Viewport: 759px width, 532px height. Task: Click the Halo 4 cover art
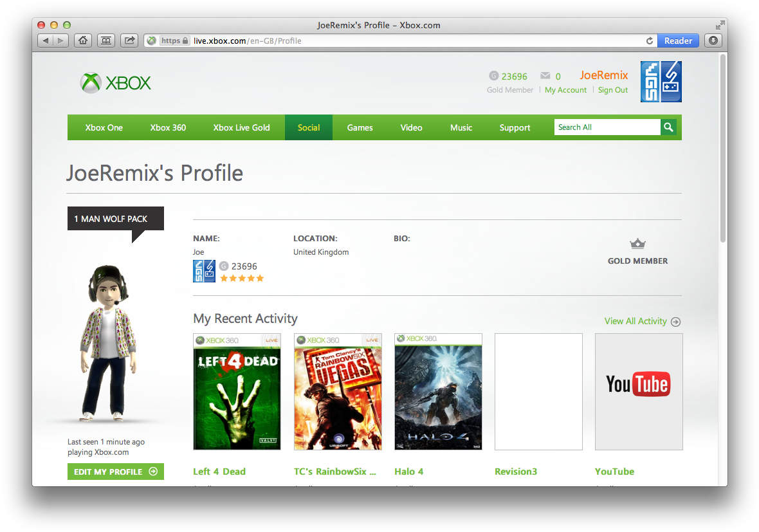tap(439, 392)
